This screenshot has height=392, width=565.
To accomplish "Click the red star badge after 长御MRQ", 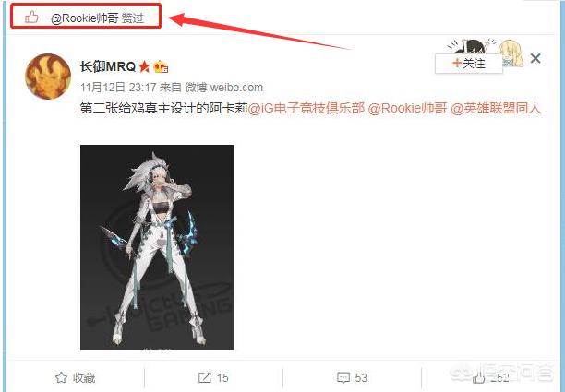I will click(144, 66).
